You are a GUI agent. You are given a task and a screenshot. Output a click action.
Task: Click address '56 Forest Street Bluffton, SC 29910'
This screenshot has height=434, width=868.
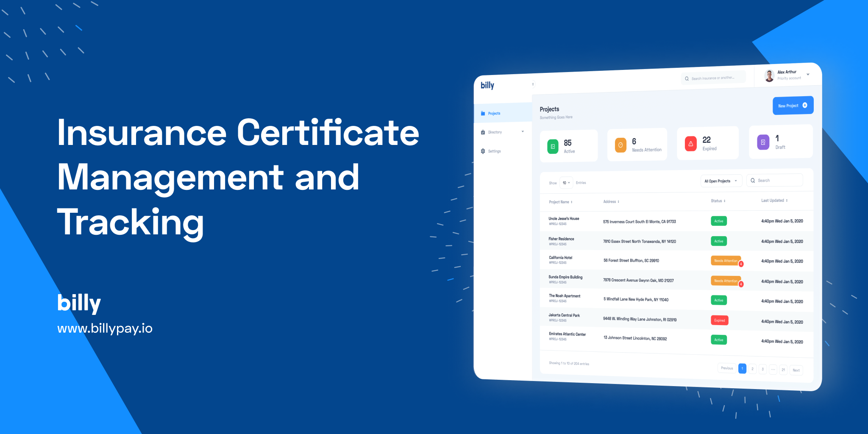[632, 261]
